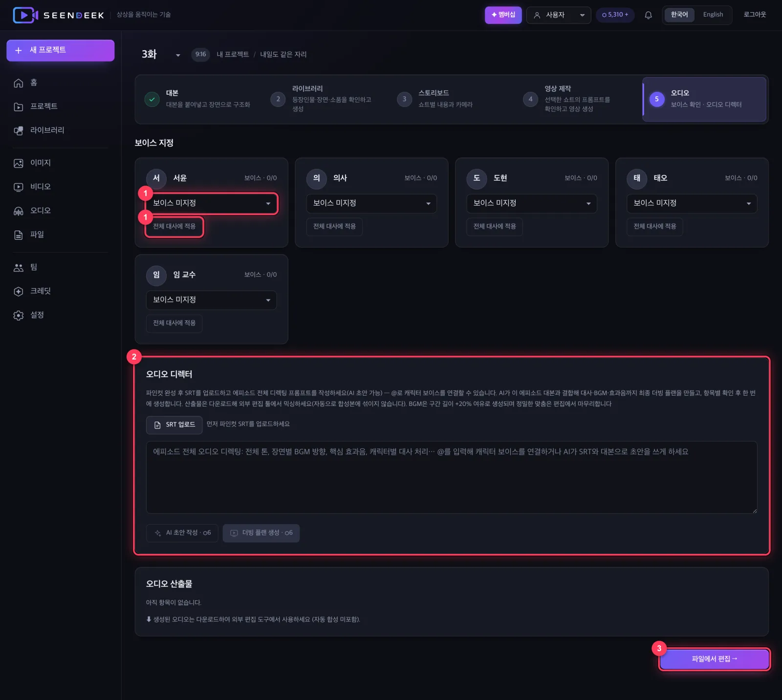This screenshot has height=700, width=782.
Task: Click the 임 avatar for 임 교수
Action: tap(156, 275)
